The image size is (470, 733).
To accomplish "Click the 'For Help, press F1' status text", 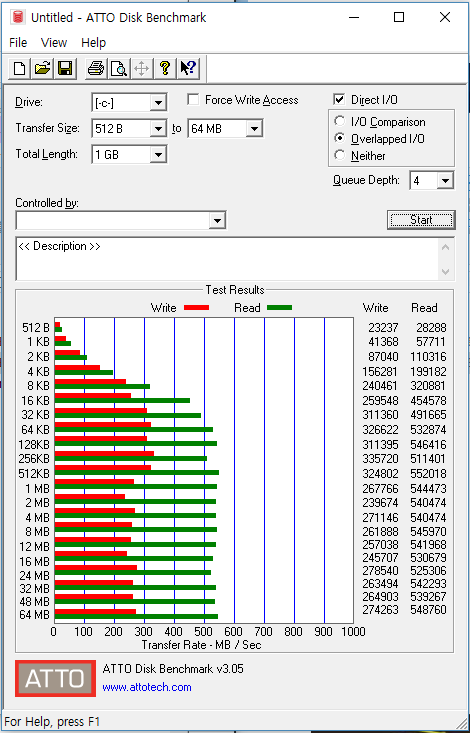I will (x=52, y=722).
